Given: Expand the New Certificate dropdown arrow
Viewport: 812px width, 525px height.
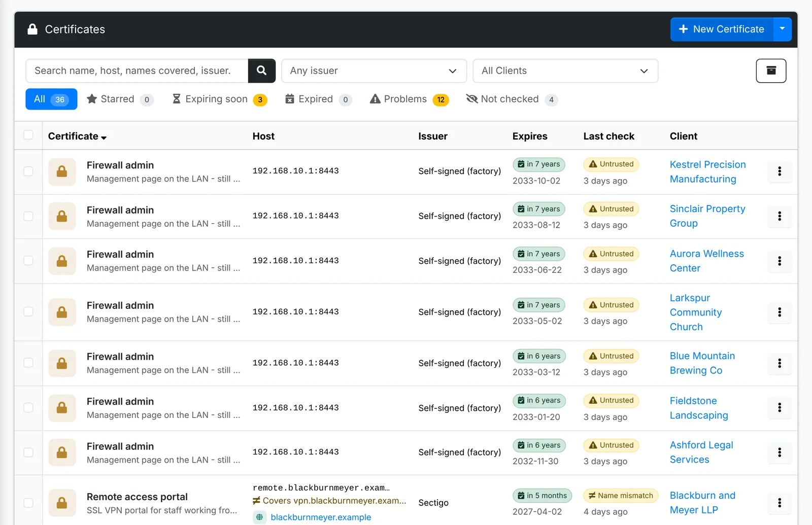Looking at the screenshot, I should click(782, 29).
